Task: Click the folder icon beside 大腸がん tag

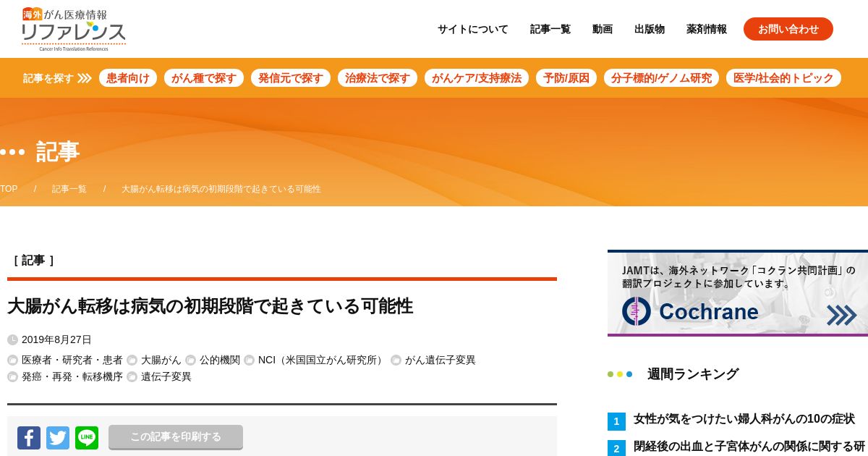Action: pos(132,360)
